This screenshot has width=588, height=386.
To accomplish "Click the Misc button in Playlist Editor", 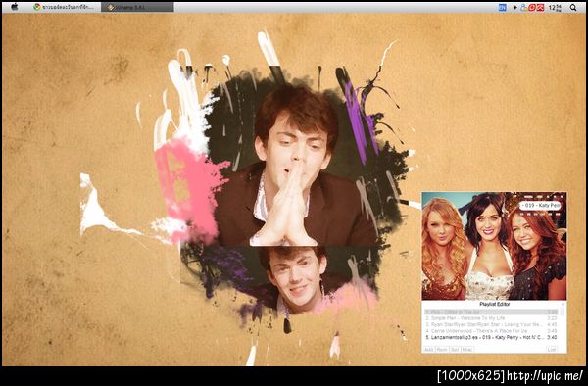I will [x=467, y=350].
